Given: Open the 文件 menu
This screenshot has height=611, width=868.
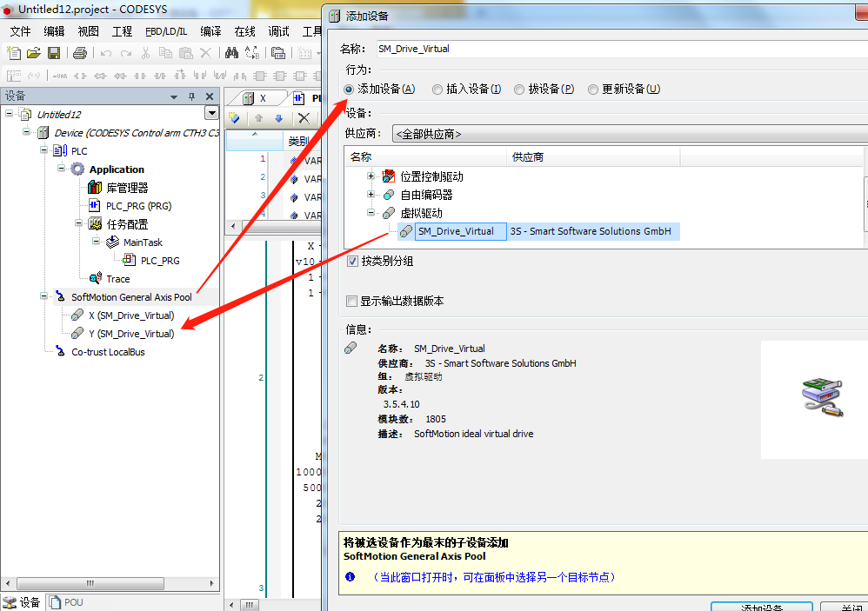Looking at the screenshot, I should pos(21,31).
